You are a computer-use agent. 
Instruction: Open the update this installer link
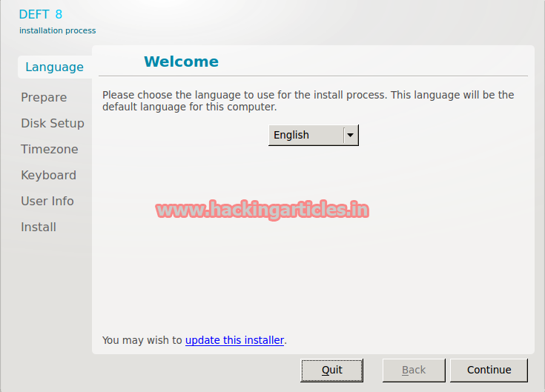pyautogui.click(x=234, y=340)
